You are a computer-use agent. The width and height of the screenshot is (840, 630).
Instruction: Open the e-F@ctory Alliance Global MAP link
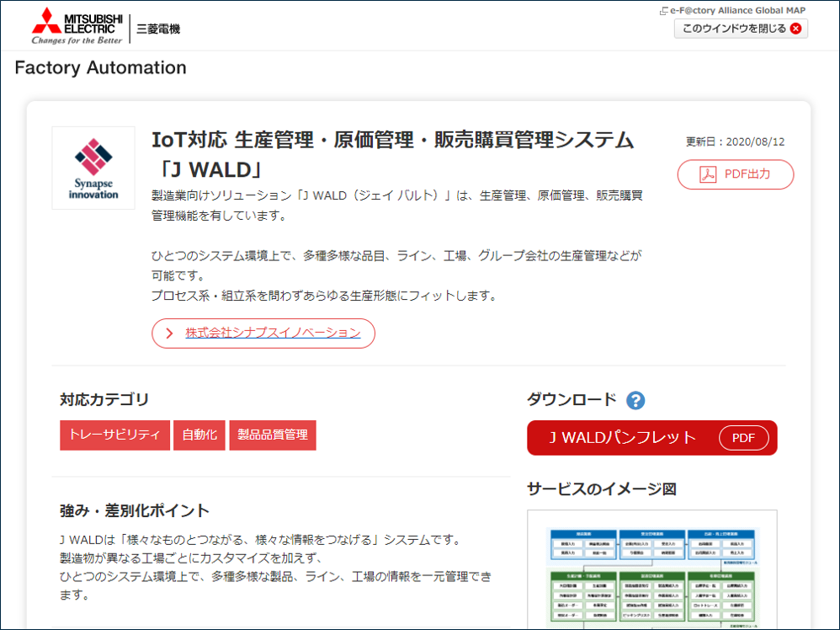pos(732,10)
